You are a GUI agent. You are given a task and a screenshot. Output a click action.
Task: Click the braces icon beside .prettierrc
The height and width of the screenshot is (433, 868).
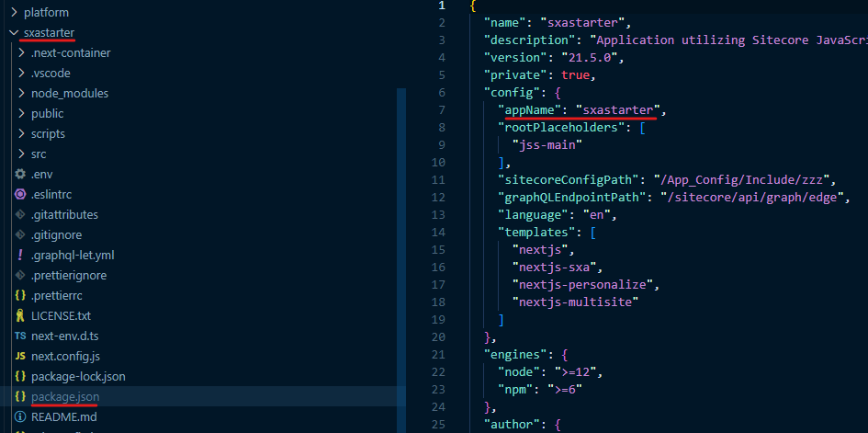(x=20, y=295)
